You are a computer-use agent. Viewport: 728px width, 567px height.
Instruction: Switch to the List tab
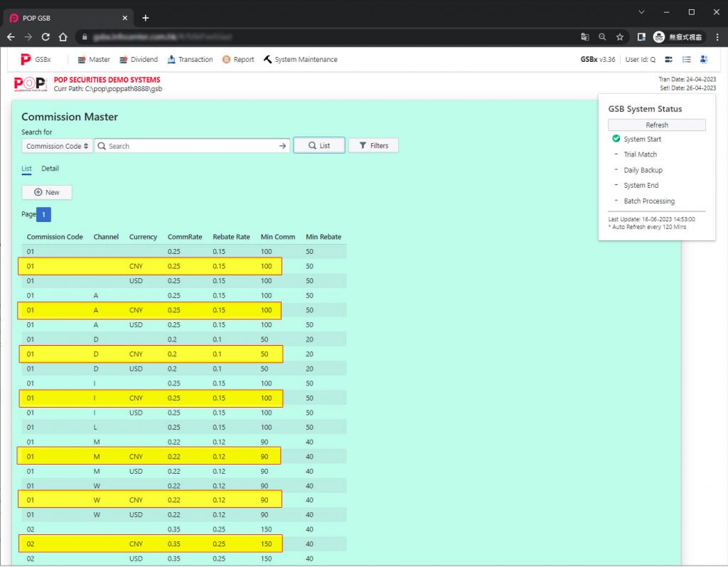(26, 169)
